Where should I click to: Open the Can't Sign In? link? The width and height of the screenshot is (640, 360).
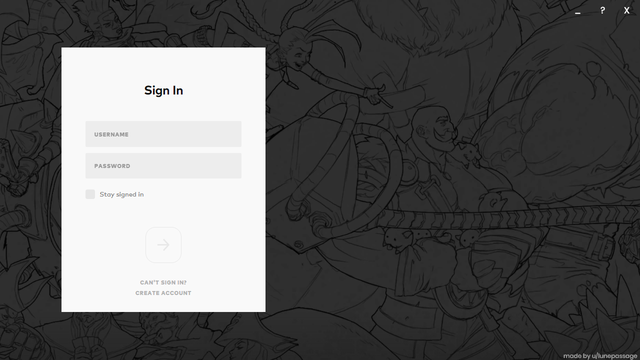tap(163, 282)
